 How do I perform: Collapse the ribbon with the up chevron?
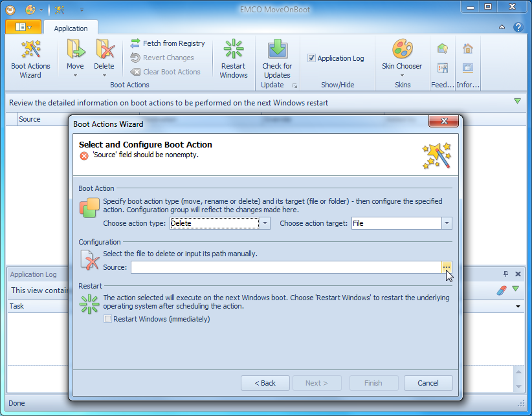click(502, 27)
